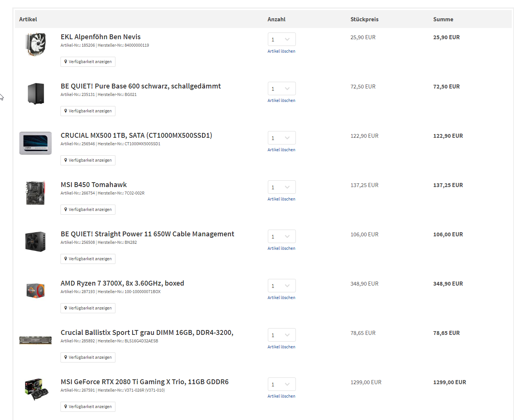Click the 137,25 EUR sum value

[448, 185]
